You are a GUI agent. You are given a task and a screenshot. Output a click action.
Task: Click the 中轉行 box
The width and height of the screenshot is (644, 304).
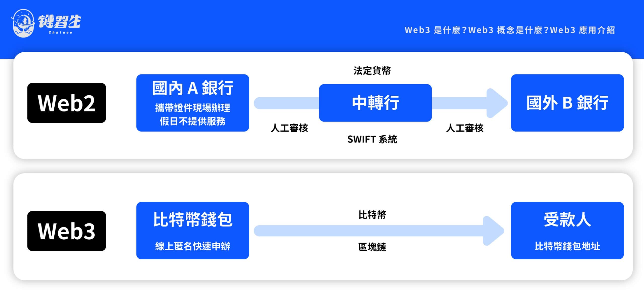tap(375, 103)
